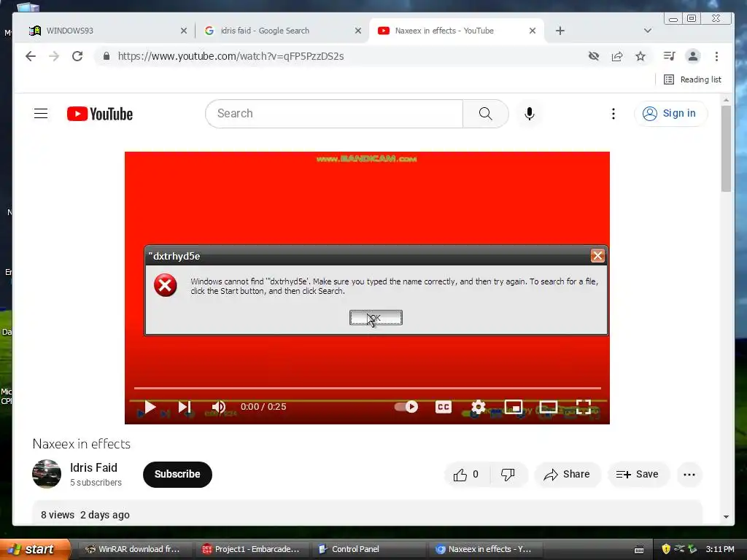Screen dimensions: 747x560
Task: Switch to theater mode
Action: coord(549,407)
